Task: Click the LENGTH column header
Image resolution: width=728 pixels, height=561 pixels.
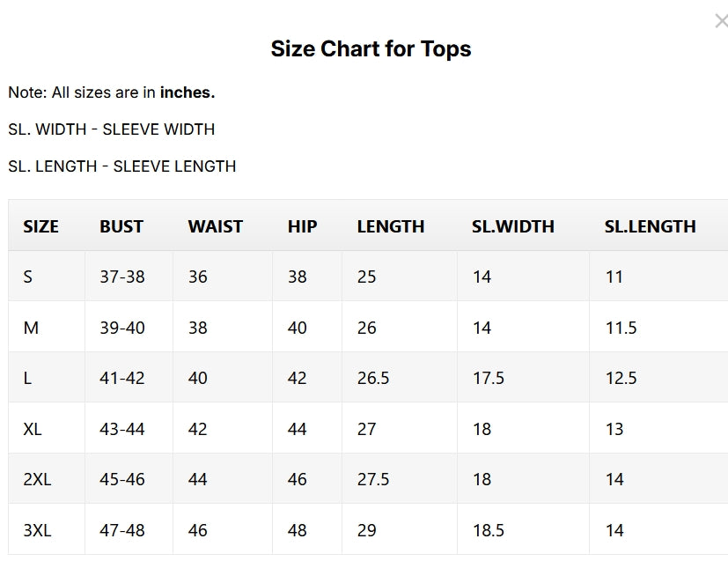Action: (391, 226)
